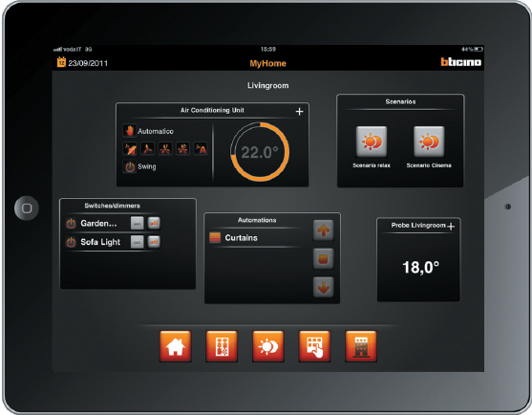The width and height of the screenshot is (532, 415).
Task: Toggle the Swing power button
Action: 130,166
